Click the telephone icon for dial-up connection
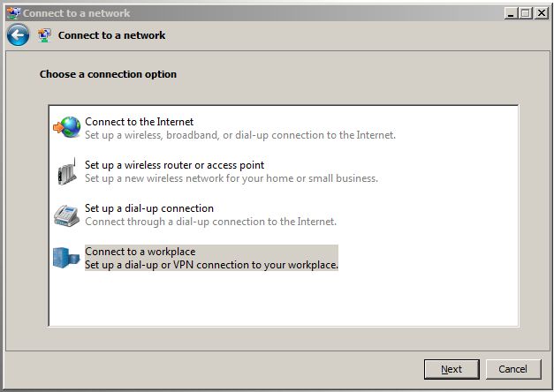 pos(66,215)
